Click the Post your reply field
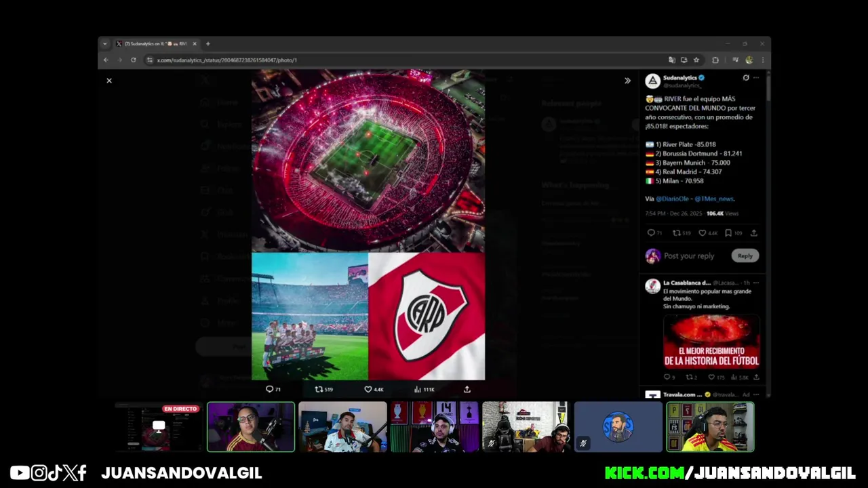The height and width of the screenshot is (488, 868). (x=689, y=256)
